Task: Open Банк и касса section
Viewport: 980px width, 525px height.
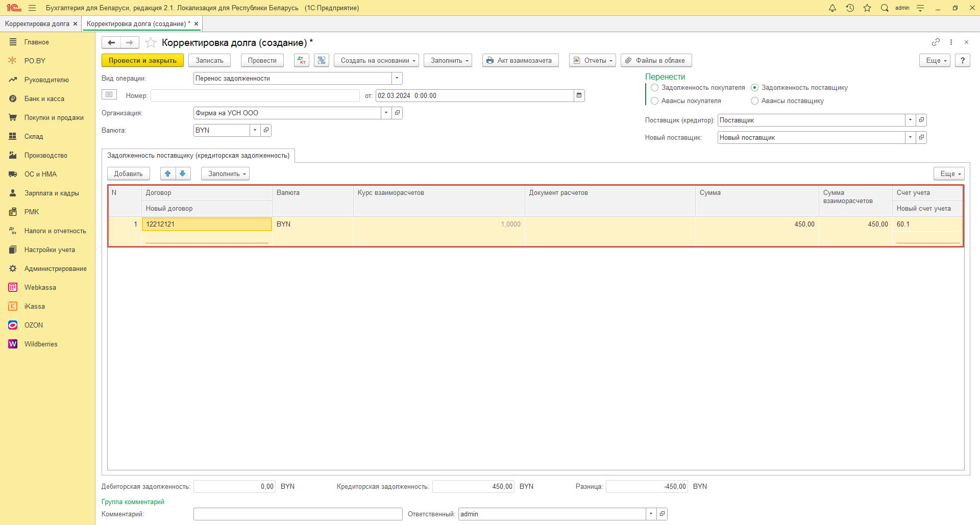Action: coord(44,98)
